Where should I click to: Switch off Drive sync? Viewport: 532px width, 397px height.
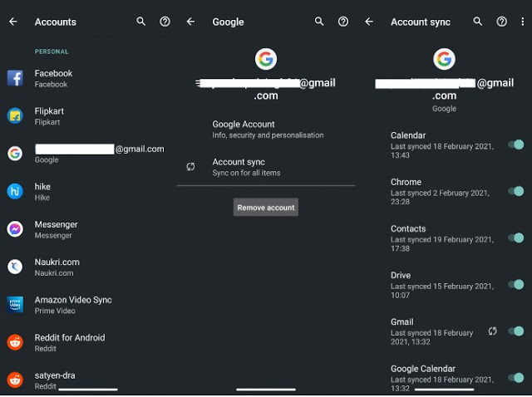coord(516,284)
